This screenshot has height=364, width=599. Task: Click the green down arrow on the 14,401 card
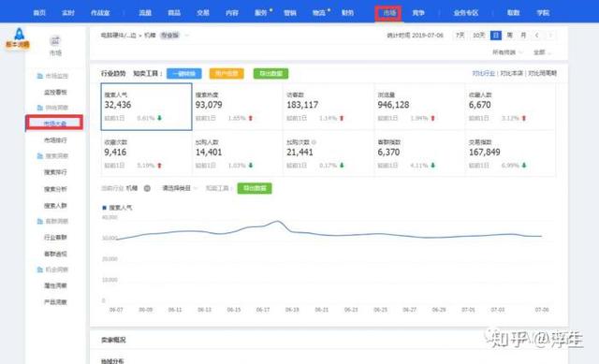(251, 166)
